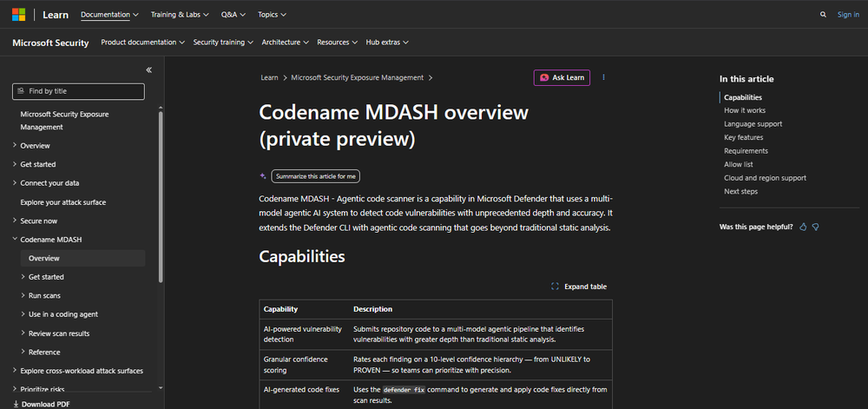Click the Ask Learn button

point(562,77)
